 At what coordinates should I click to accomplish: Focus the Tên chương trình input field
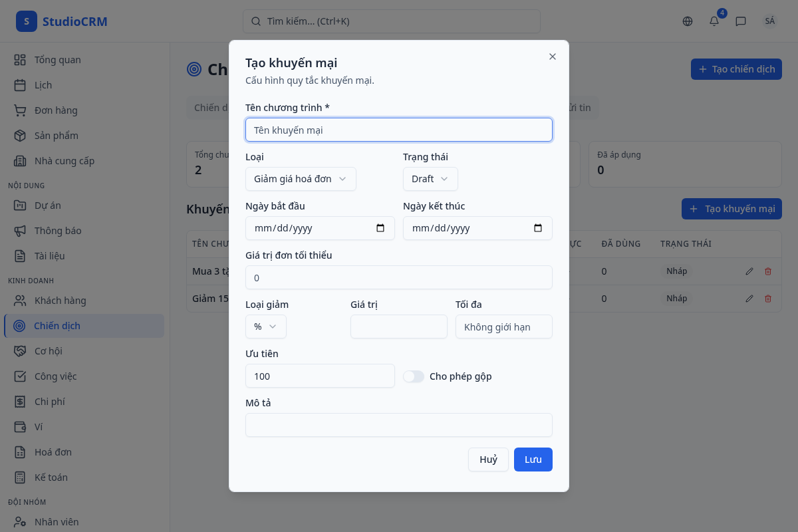(x=399, y=130)
